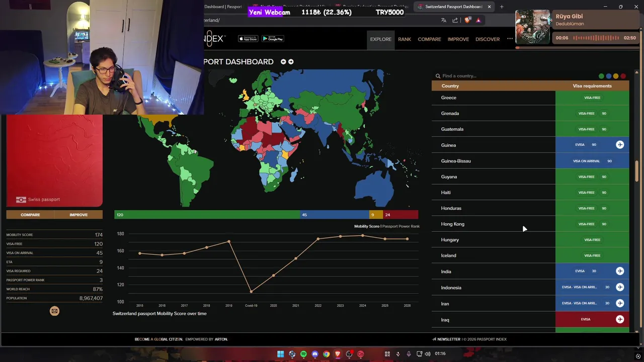Select Hong Kong in the country list
The width and height of the screenshot is (644, 362).
click(453, 224)
